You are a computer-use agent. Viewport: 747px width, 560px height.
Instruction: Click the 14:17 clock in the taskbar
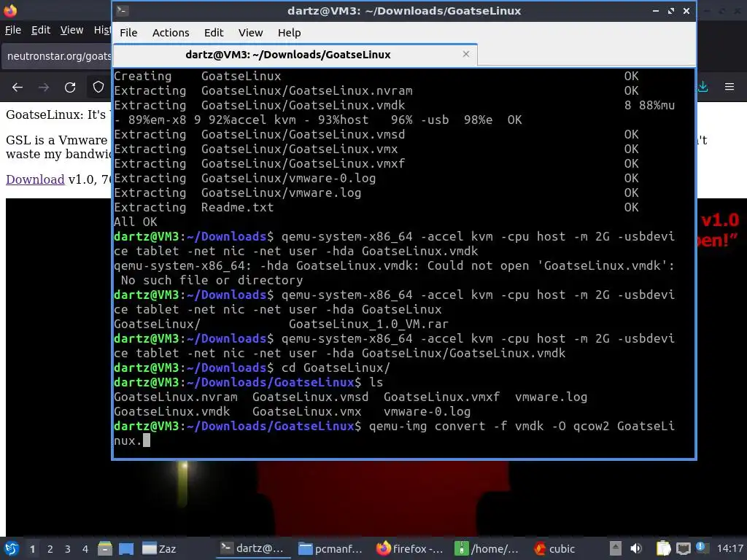tap(729, 548)
